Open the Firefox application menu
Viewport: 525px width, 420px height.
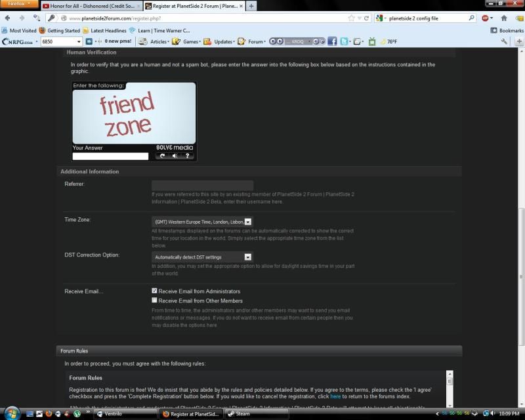coord(19,4)
